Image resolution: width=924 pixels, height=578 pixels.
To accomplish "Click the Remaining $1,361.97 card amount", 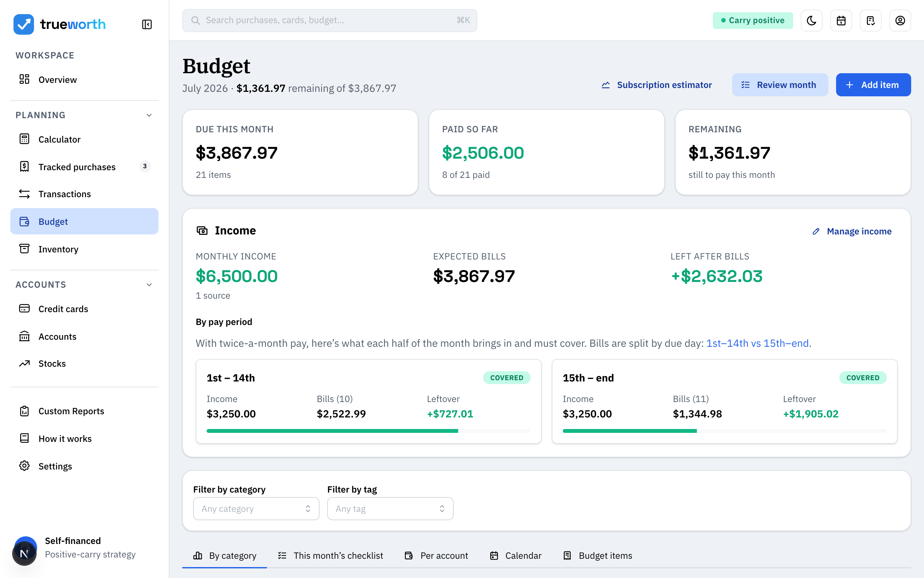I will coord(729,153).
